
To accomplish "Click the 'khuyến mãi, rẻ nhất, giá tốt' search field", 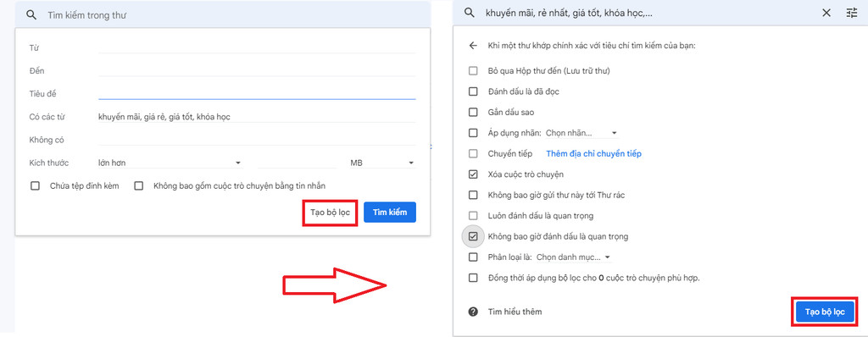I will point(648,13).
